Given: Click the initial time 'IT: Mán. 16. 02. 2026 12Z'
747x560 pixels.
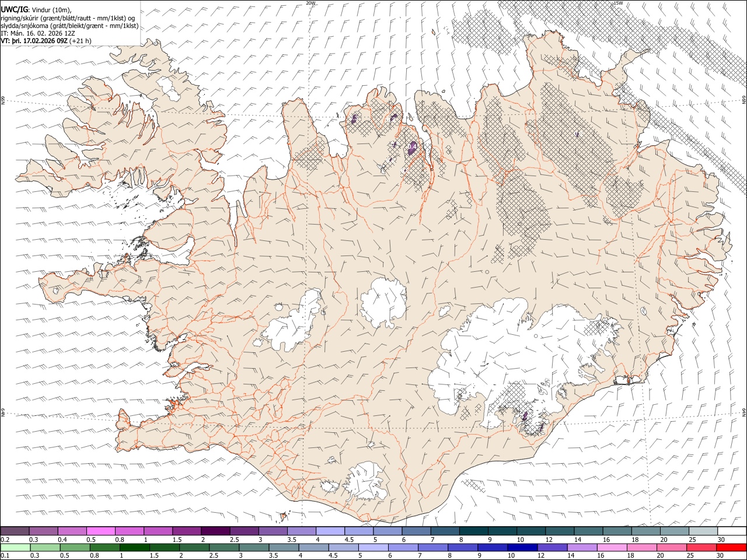Looking at the screenshot, I should coord(37,33).
